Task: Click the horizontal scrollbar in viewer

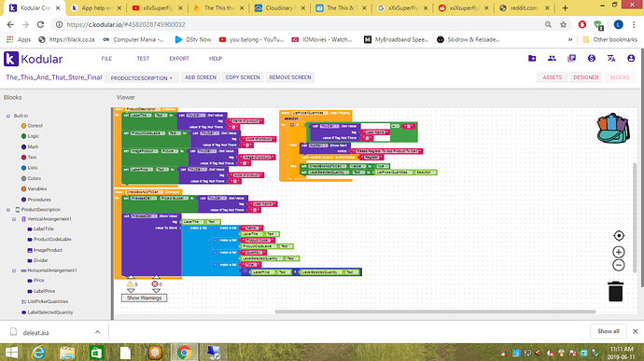Action: 435,312
